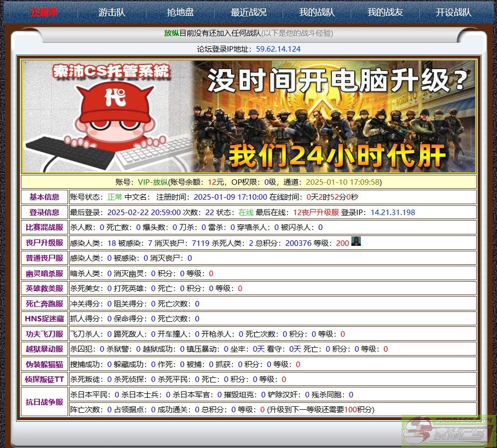497x448 pixels.
Task: Select the 丧尸升级服 row label
Action: tap(44, 242)
